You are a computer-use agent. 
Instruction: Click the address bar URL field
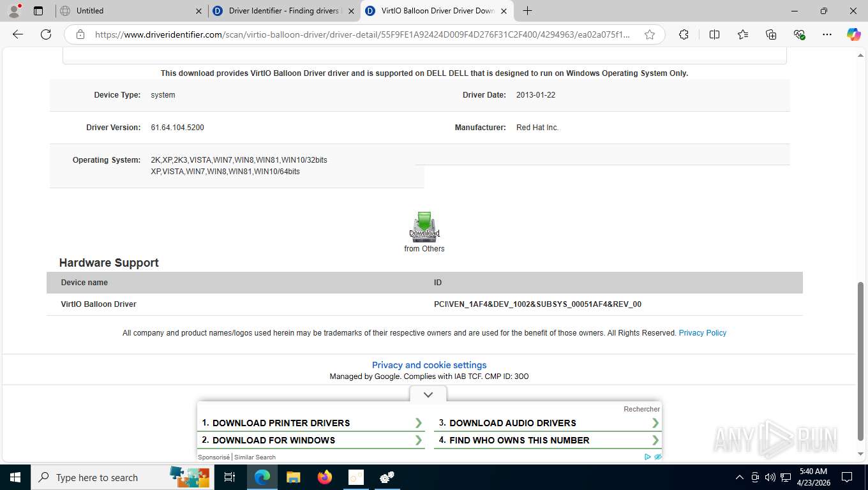tap(363, 34)
